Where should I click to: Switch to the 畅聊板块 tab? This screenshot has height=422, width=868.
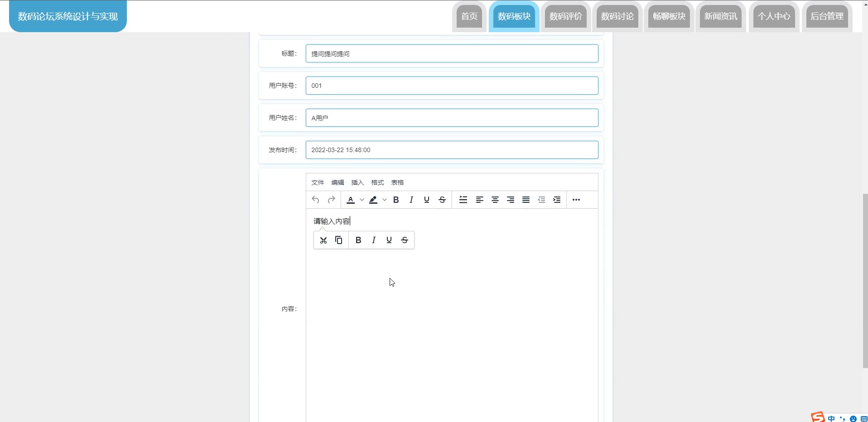(x=669, y=16)
